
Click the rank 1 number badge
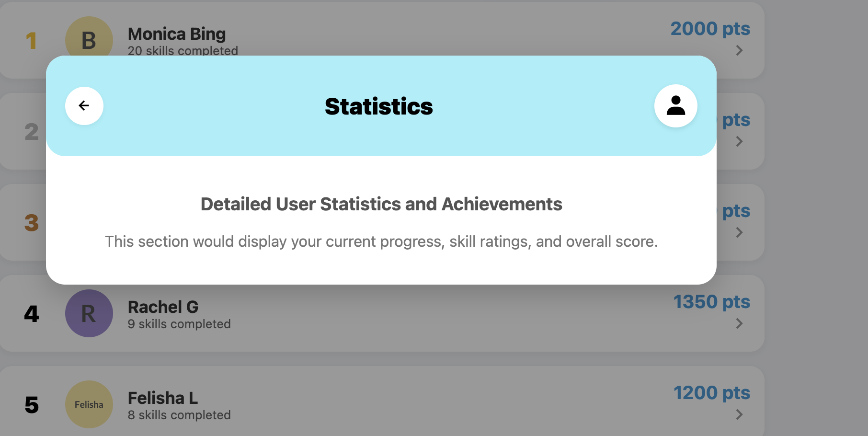tap(31, 41)
